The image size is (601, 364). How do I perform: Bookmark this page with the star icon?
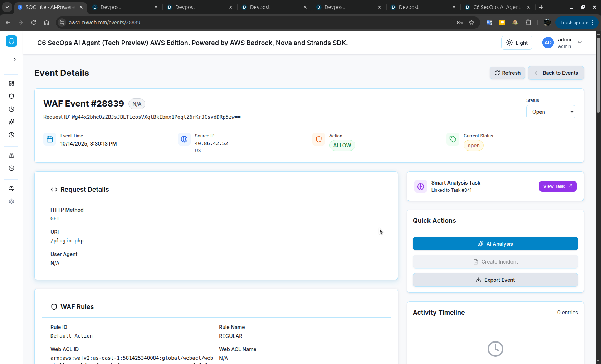click(x=471, y=23)
